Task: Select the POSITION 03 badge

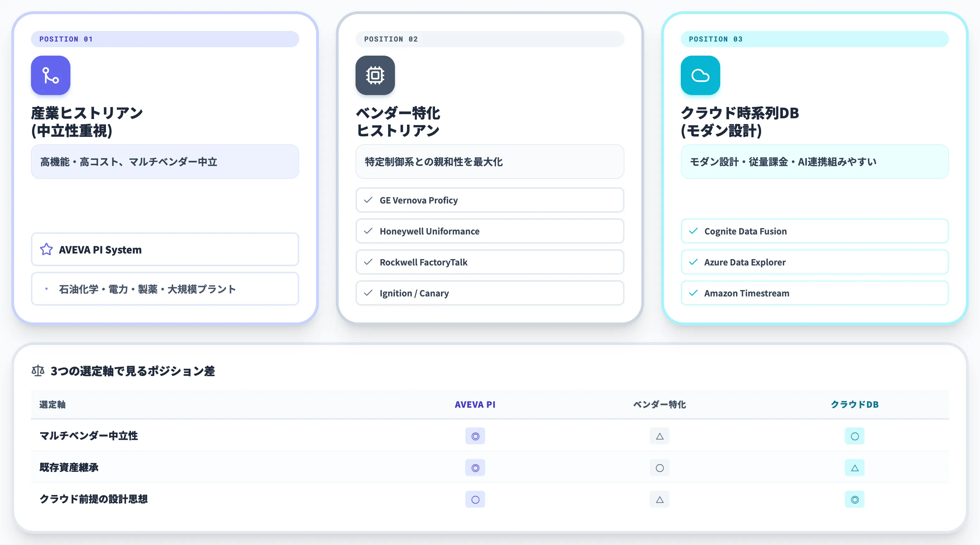Action: 815,39
